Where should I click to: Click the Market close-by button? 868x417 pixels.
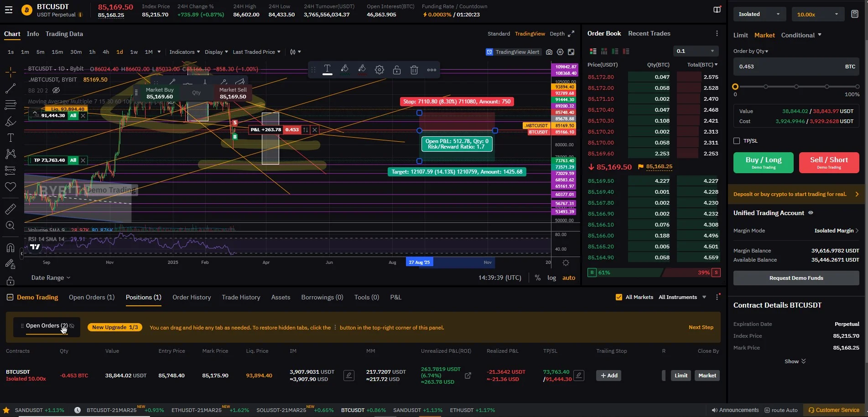click(x=707, y=376)
